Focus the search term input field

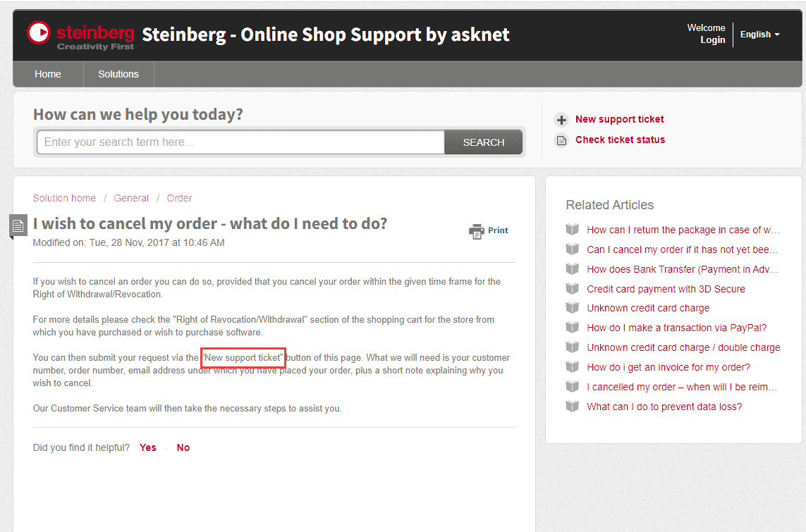click(240, 142)
